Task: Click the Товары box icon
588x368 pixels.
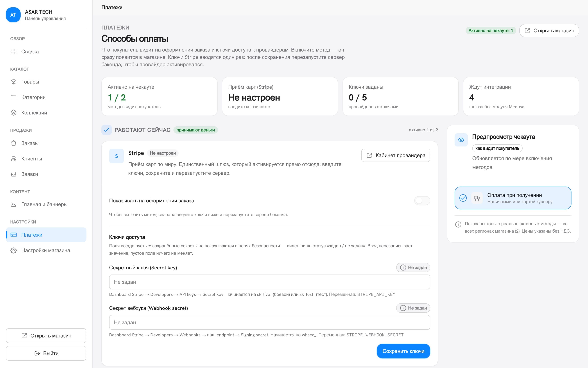Action: tap(14, 82)
